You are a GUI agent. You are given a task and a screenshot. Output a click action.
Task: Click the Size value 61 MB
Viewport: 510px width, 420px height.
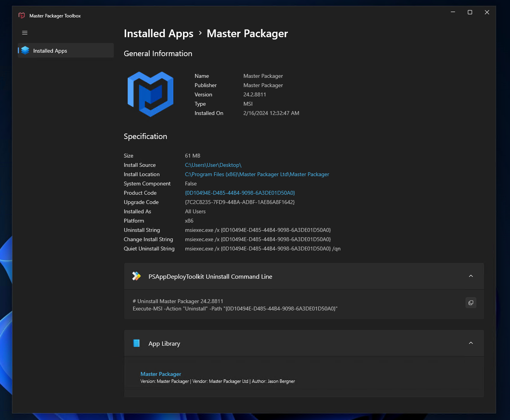click(x=193, y=156)
